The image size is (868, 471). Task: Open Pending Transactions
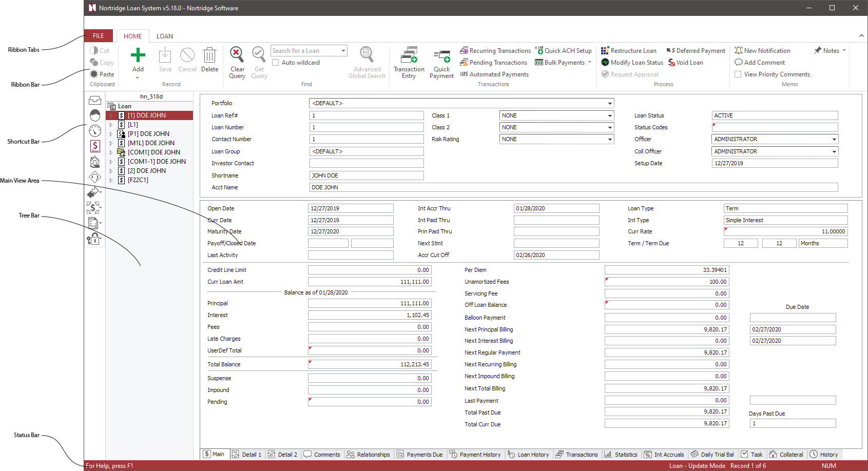point(493,63)
